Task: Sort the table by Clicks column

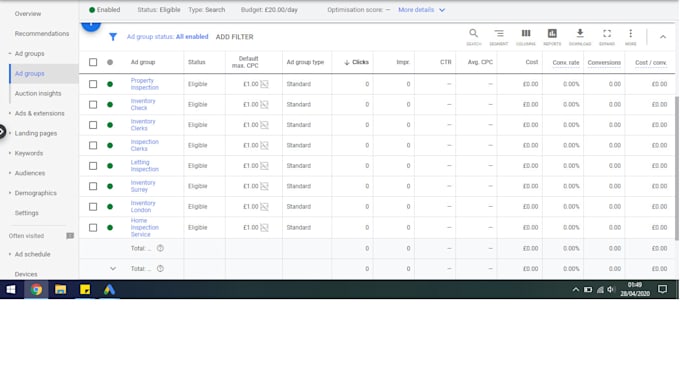Action: pyautogui.click(x=356, y=62)
